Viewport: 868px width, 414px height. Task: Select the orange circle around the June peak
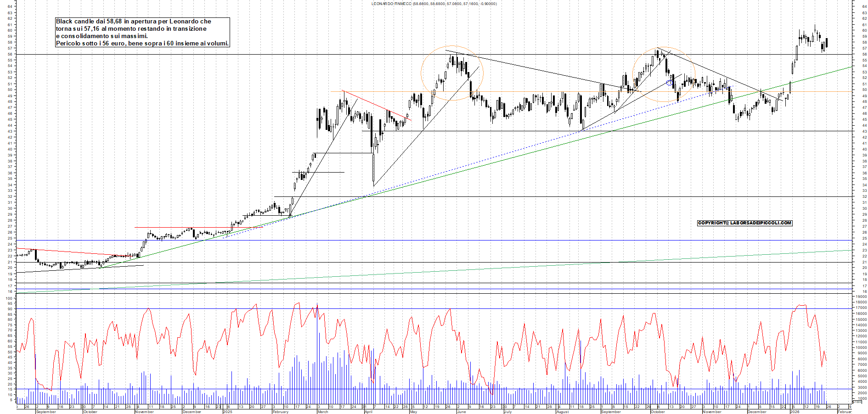[x=422, y=73]
